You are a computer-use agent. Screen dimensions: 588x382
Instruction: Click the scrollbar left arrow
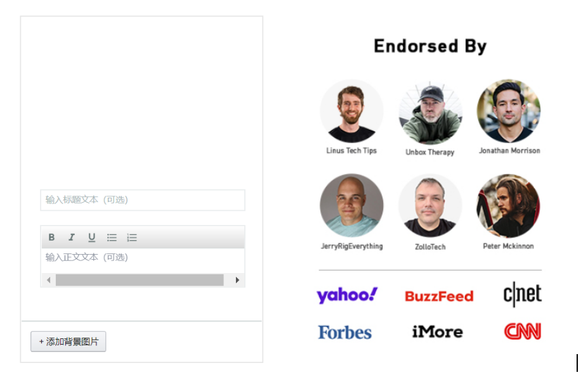48,280
